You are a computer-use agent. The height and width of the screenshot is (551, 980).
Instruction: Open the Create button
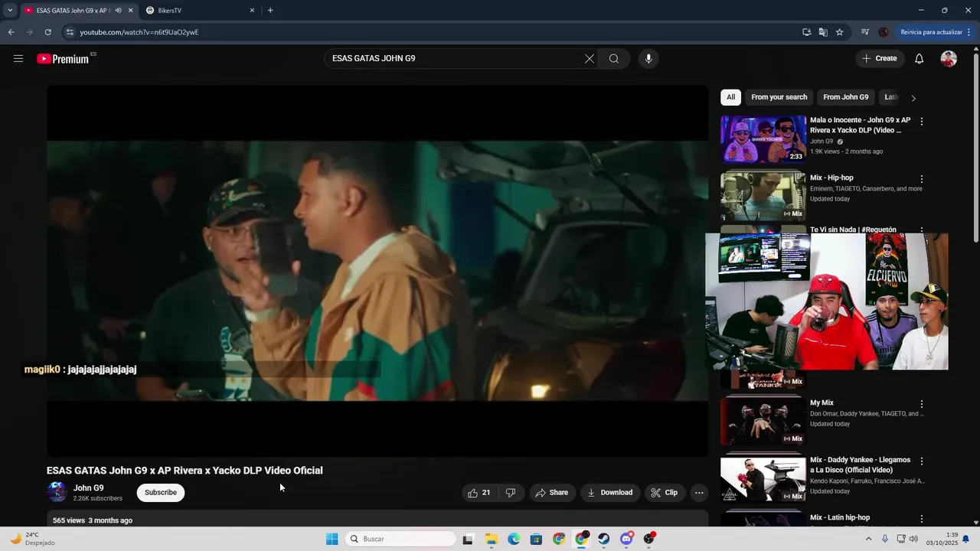click(880, 59)
